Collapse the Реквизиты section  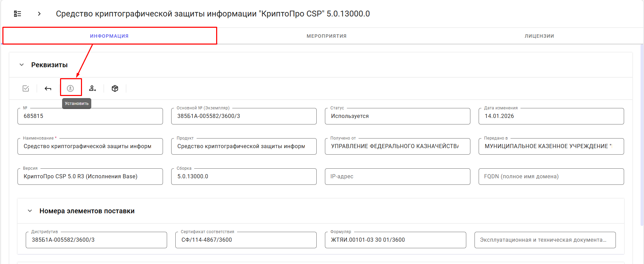22,65
